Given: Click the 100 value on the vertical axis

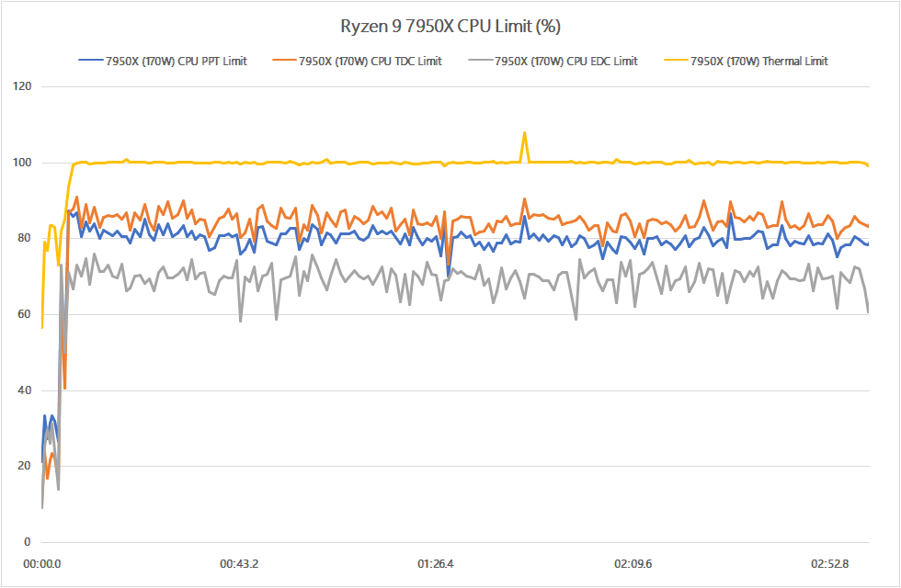Looking at the screenshot, I should point(22,163).
